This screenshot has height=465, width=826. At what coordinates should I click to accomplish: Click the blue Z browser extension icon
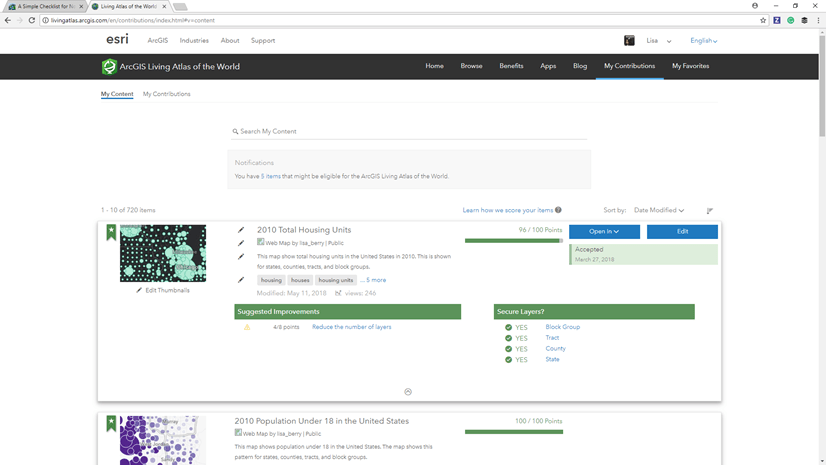coord(777,20)
